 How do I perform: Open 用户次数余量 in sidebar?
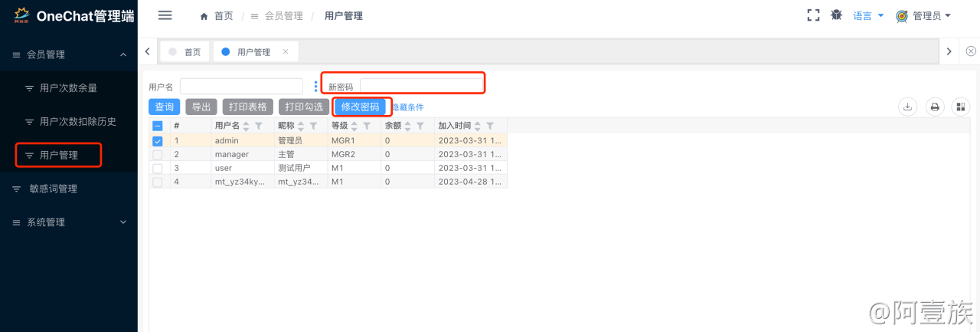click(x=68, y=88)
